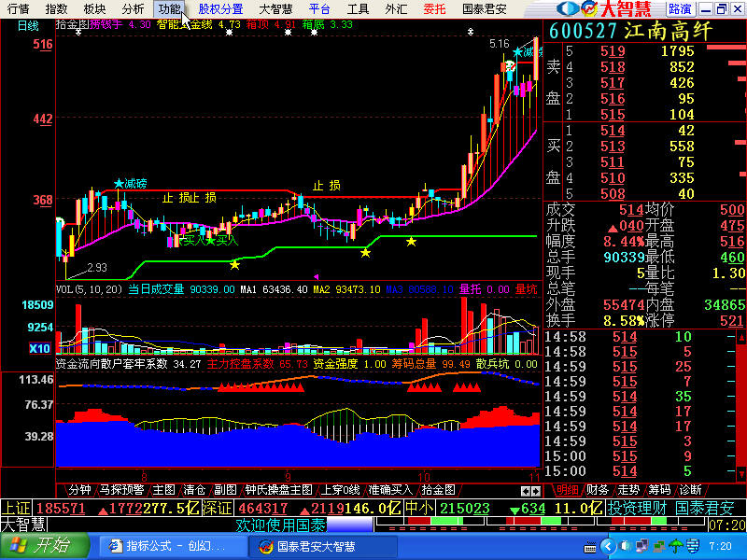
Task: Open the 行情 menu
Action: (18, 8)
